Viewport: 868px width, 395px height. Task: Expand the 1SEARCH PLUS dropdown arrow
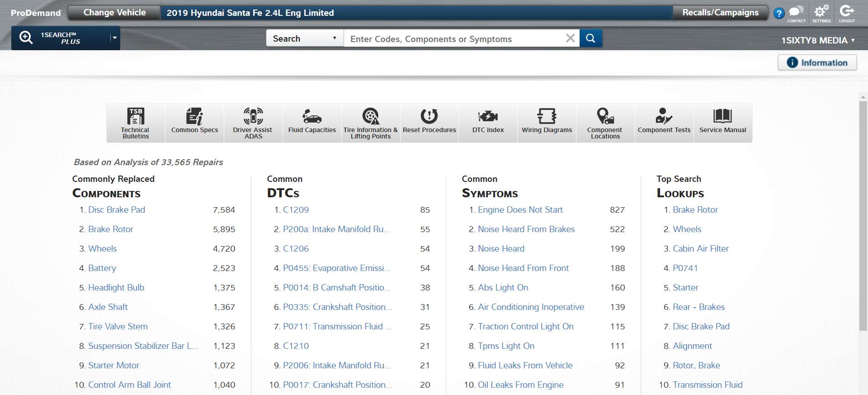coord(115,38)
